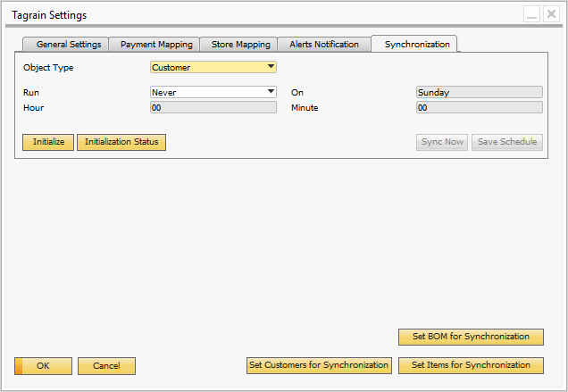Click Set BOM for Synchronization
568x392 pixels.
(x=471, y=337)
